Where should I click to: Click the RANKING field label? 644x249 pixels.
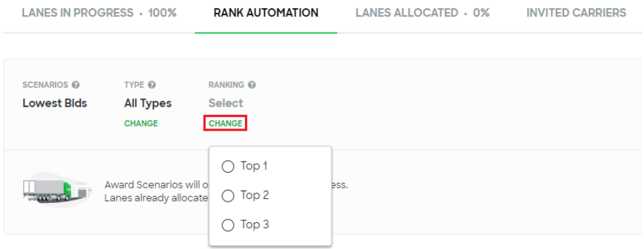pos(226,85)
